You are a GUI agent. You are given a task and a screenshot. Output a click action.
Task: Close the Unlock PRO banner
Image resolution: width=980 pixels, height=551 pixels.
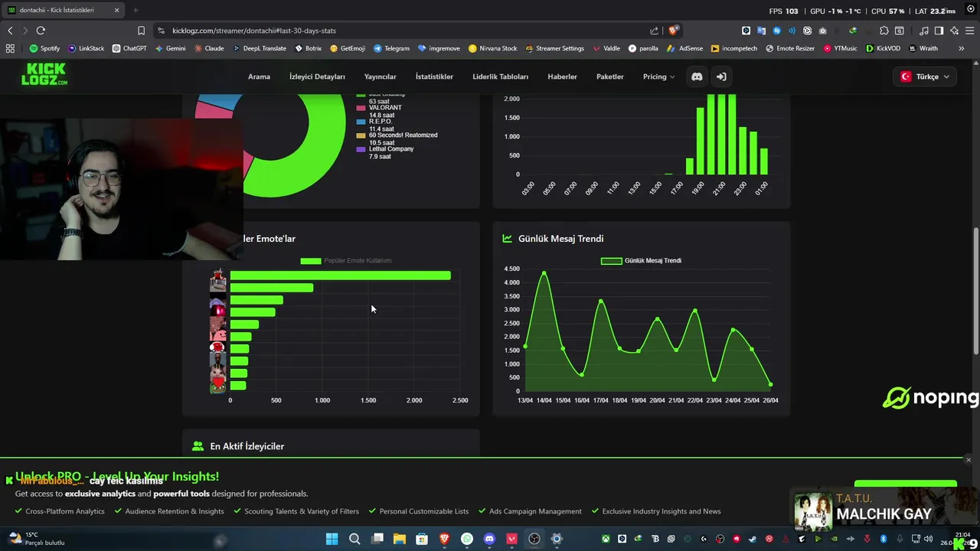[x=969, y=460]
